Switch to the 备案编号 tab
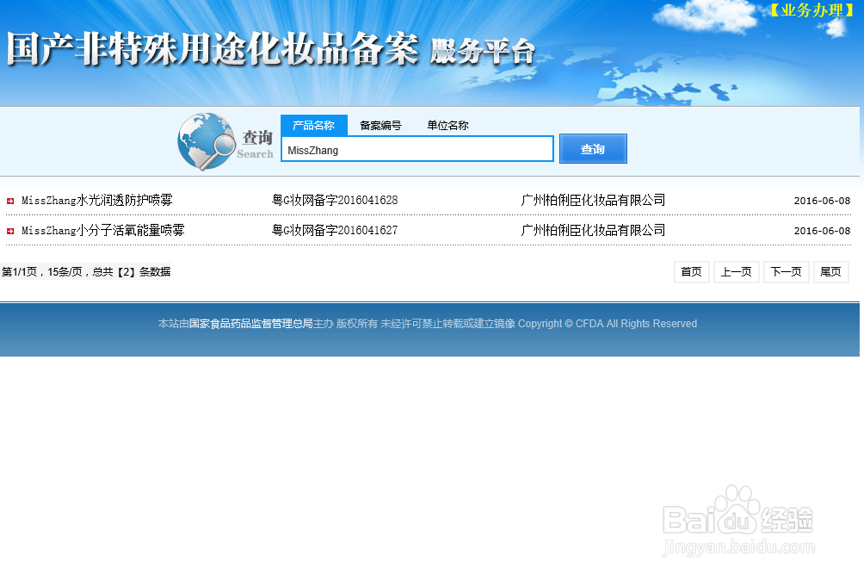Screen dimensions: 864x577 click(x=381, y=125)
